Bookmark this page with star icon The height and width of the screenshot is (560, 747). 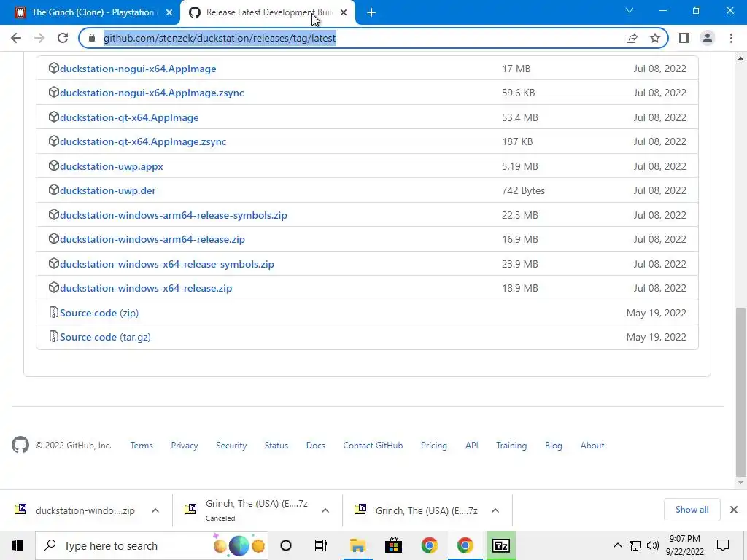click(x=655, y=38)
